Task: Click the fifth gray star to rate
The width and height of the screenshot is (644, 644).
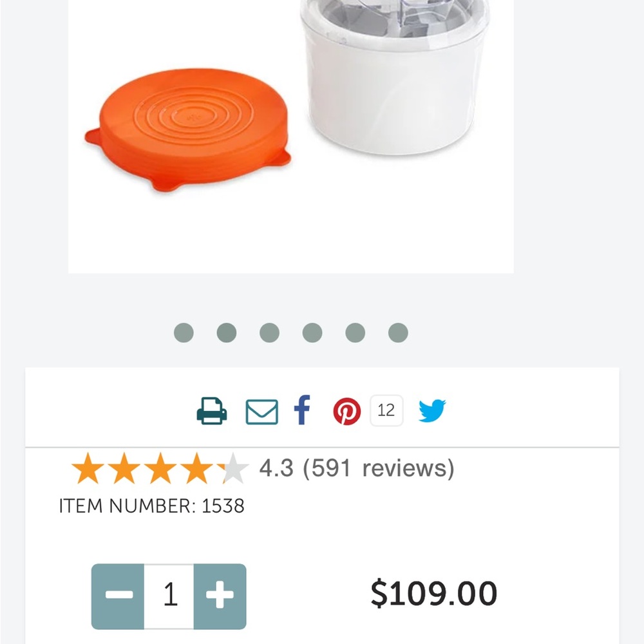Action: 234,468
